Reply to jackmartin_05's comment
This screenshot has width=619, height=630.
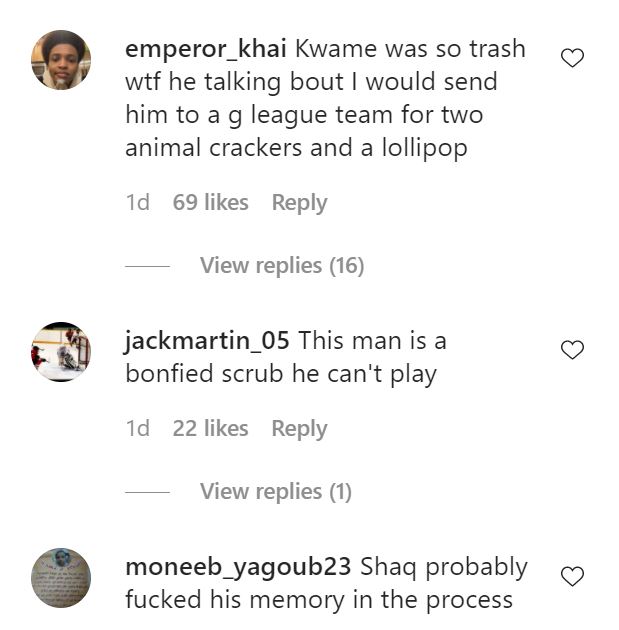click(x=299, y=428)
